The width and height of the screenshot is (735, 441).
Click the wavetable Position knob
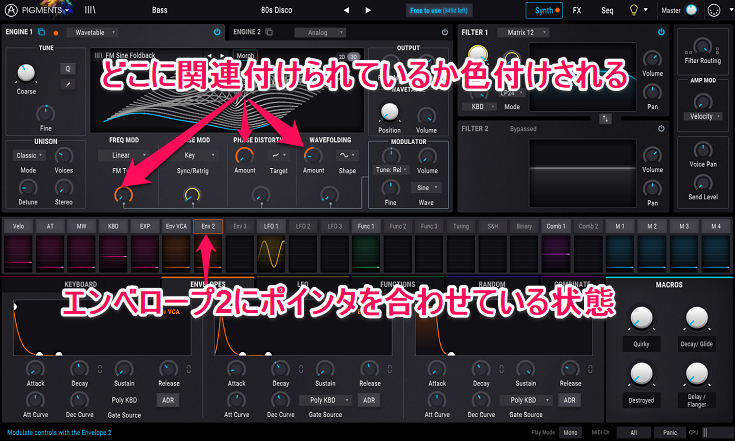click(389, 112)
